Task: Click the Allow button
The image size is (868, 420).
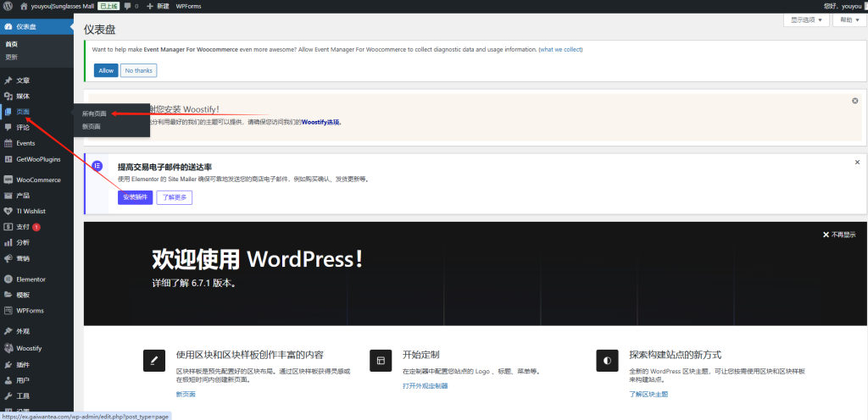Action: point(106,71)
